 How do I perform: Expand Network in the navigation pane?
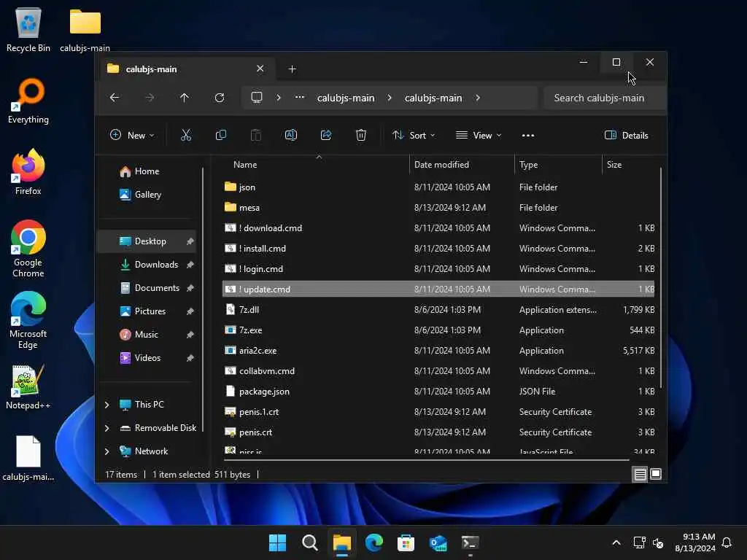[107, 451]
